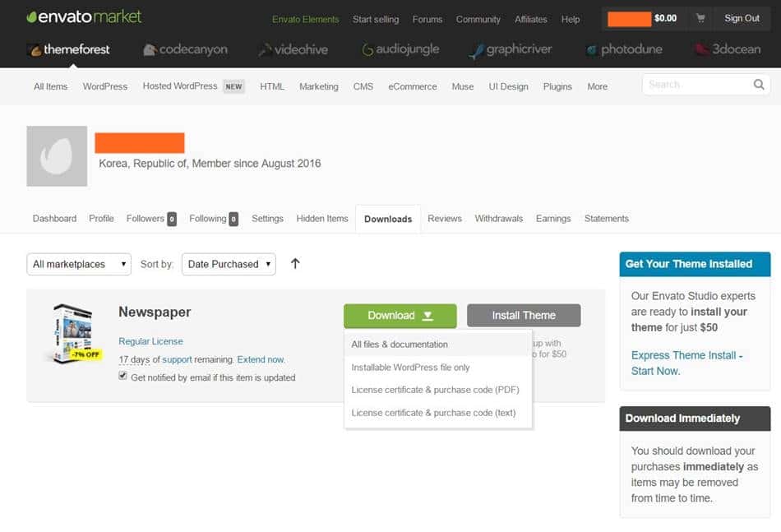The width and height of the screenshot is (781, 532).
Task: Click the search magnifier icon
Action: point(758,85)
